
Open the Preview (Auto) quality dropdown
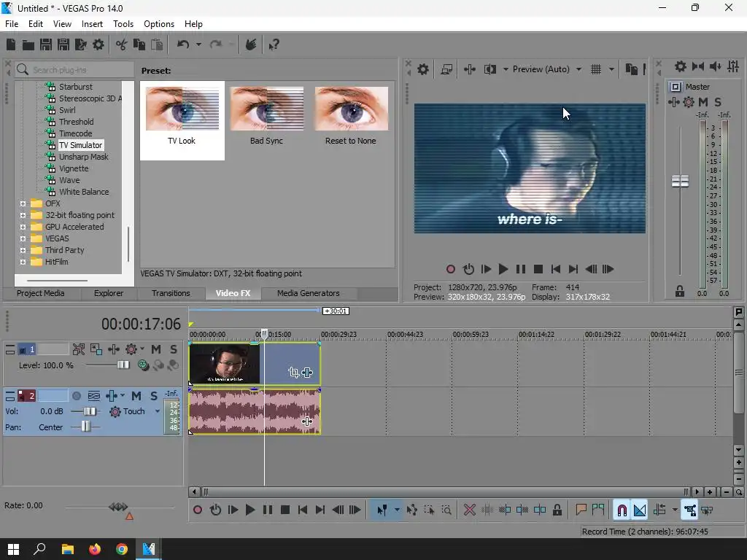tap(578, 69)
